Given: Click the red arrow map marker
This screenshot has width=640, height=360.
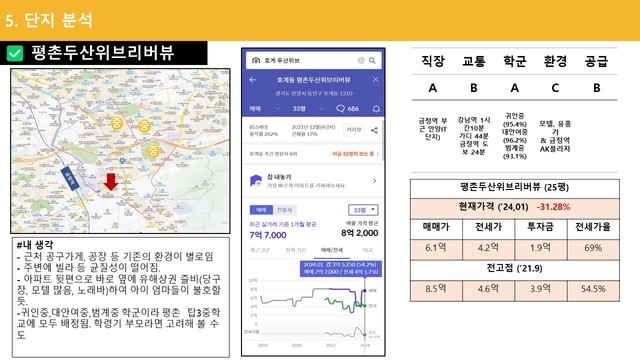Looking at the screenshot, I should (111, 182).
